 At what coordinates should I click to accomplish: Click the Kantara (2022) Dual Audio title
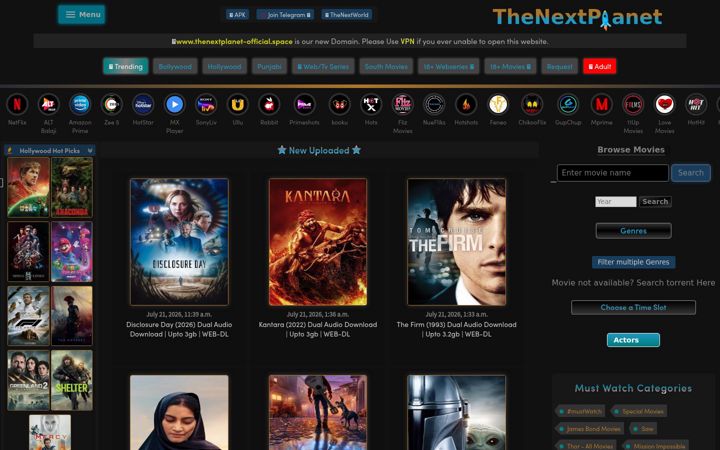318,329
